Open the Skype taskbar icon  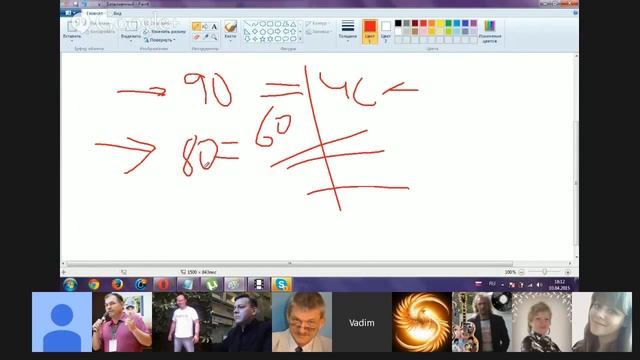tap(281, 284)
